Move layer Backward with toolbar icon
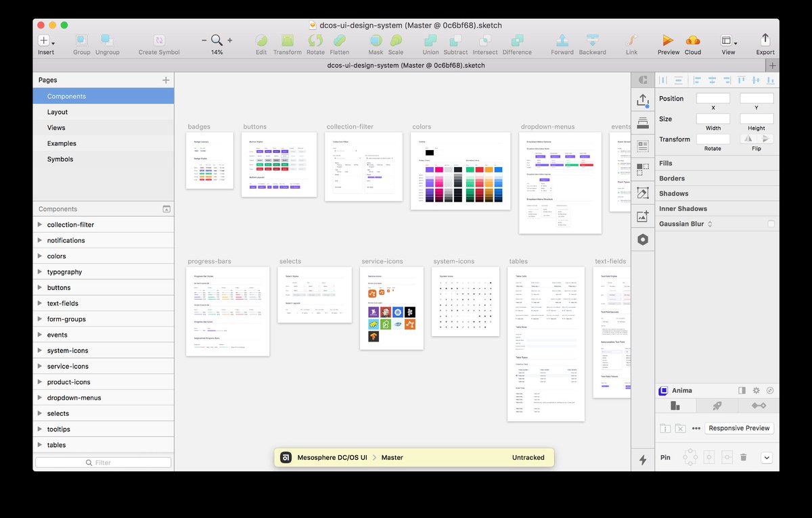The image size is (812, 518). [592, 41]
